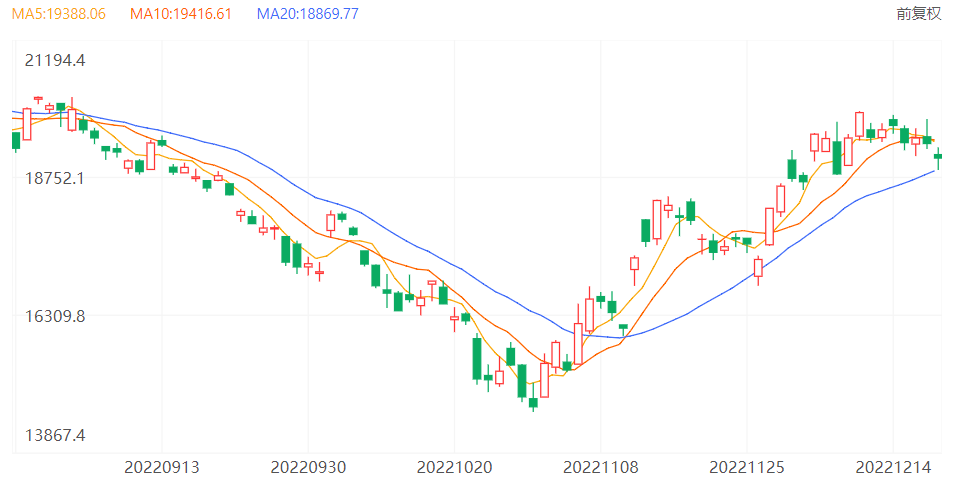Screen dimensions: 957x481
Task: Click the right end of the blue MA20 line
Action: (934, 171)
